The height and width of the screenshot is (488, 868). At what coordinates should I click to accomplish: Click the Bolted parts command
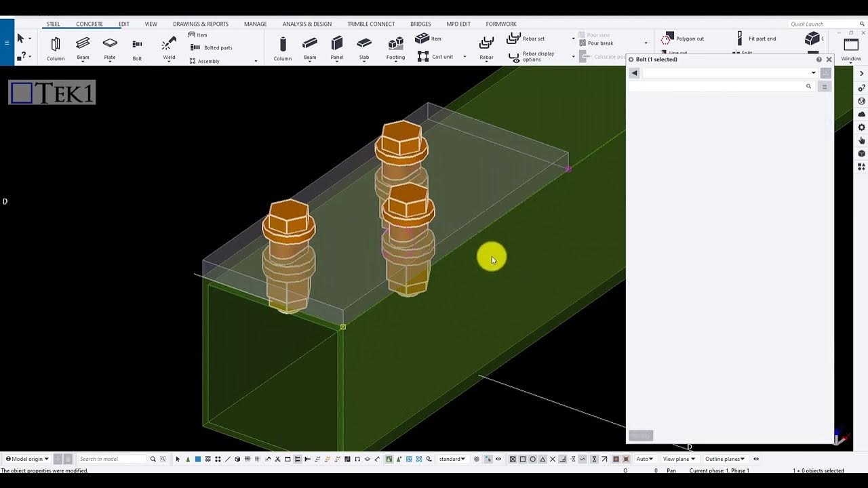tap(212, 47)
